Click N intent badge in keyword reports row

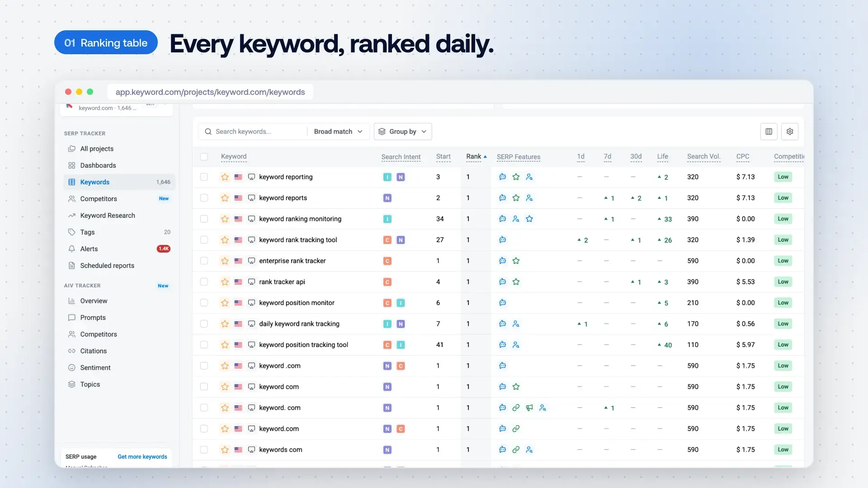[x=387, y=198]
